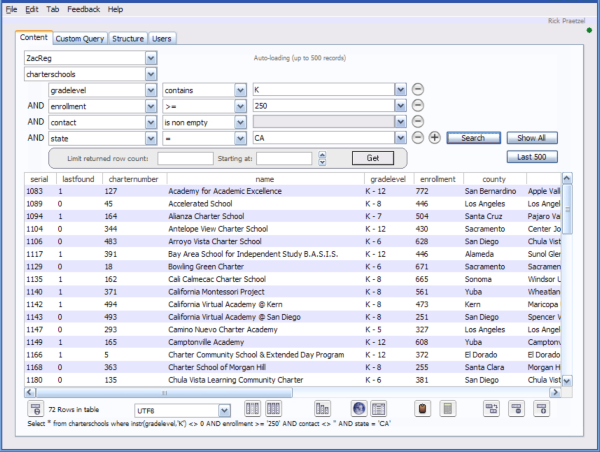Expand the charterschools table dropdown
The image size is (600, 452).
(151, 74)
